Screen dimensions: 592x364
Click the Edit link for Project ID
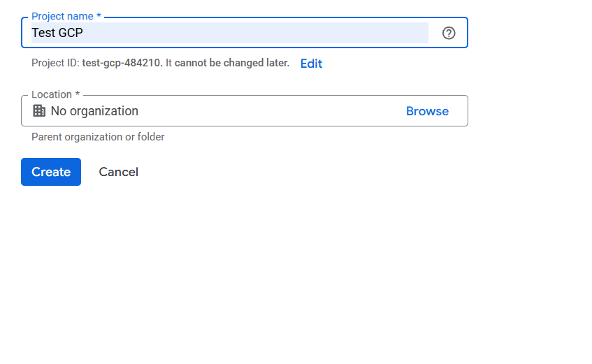tap(311, 64)
